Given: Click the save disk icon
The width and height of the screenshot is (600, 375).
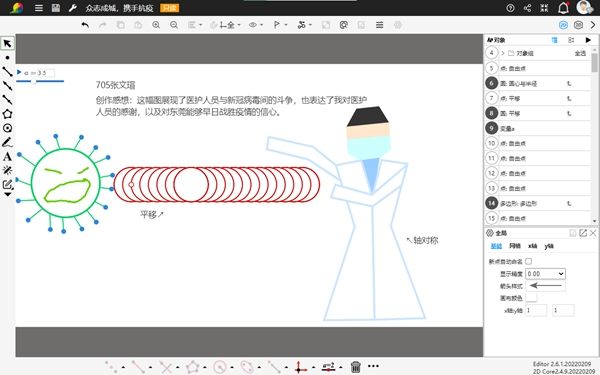Looking at the screenshot, I should [x=56, y=8].
